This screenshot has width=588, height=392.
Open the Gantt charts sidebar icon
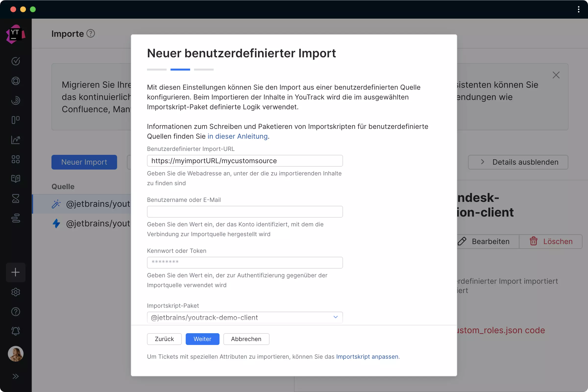[x=15, y=218]
